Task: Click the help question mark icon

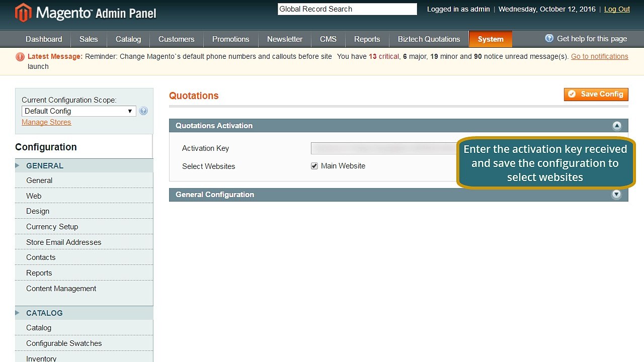Action: point(549,38)
